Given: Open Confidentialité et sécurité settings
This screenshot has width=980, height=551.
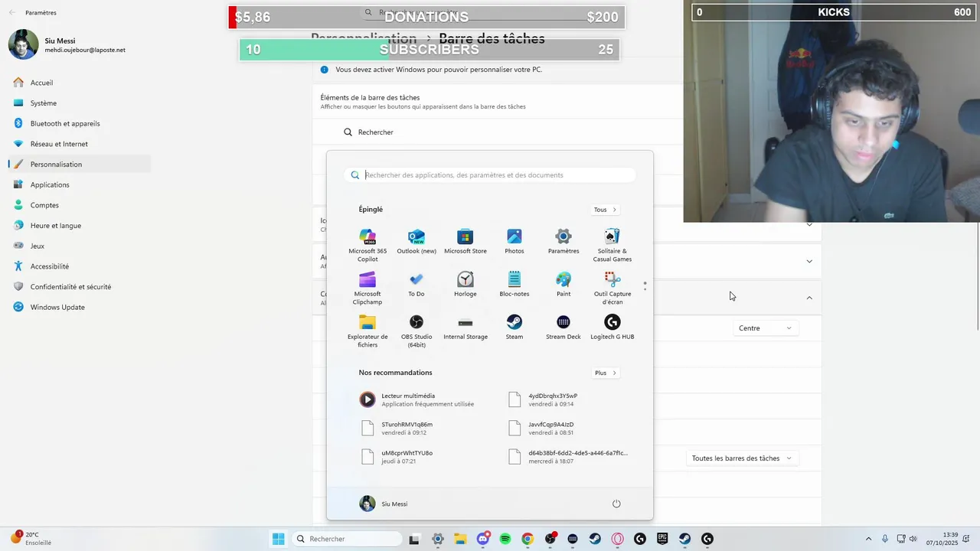Looking at the screenshot, I should [80, 287].
